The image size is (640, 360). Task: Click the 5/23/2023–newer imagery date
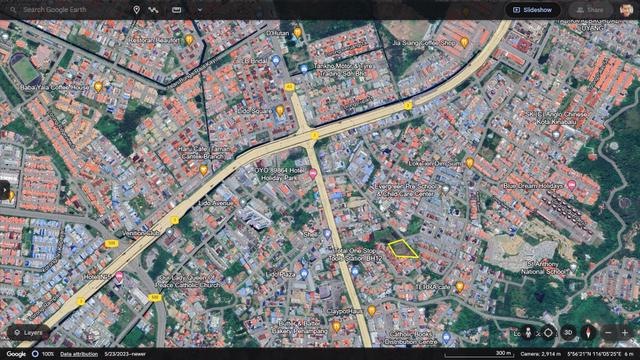[x=125, y=354]
